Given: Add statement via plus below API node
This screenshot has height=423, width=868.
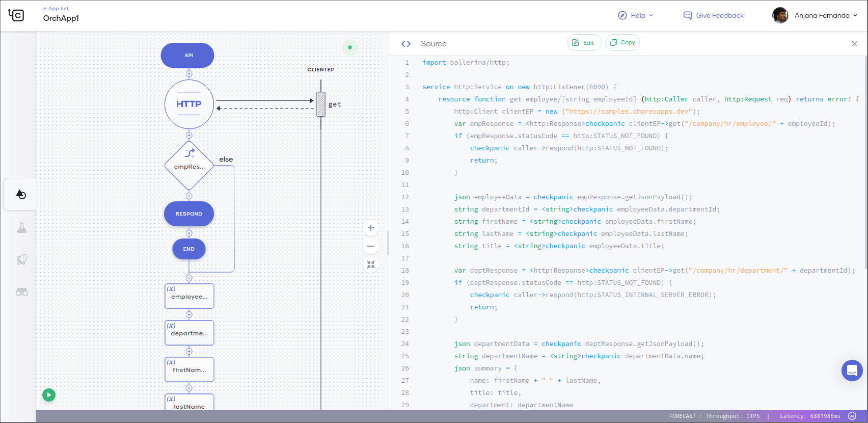Looking at the screenshot, I should click(x=189, y=74).
